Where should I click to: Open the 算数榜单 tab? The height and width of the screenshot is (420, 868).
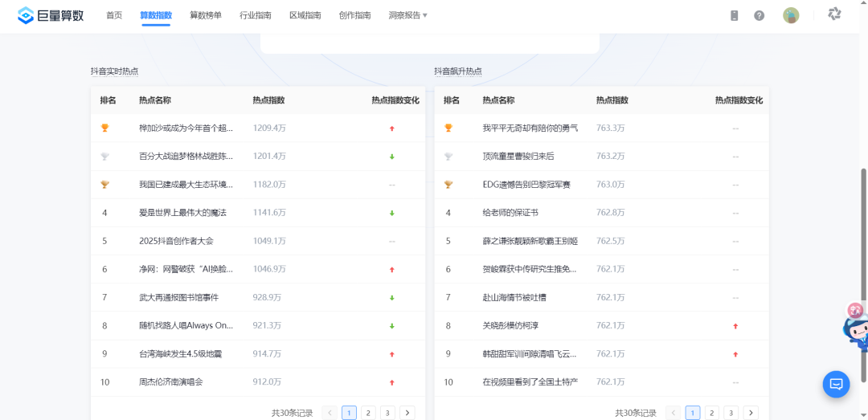tap(206, 15)
